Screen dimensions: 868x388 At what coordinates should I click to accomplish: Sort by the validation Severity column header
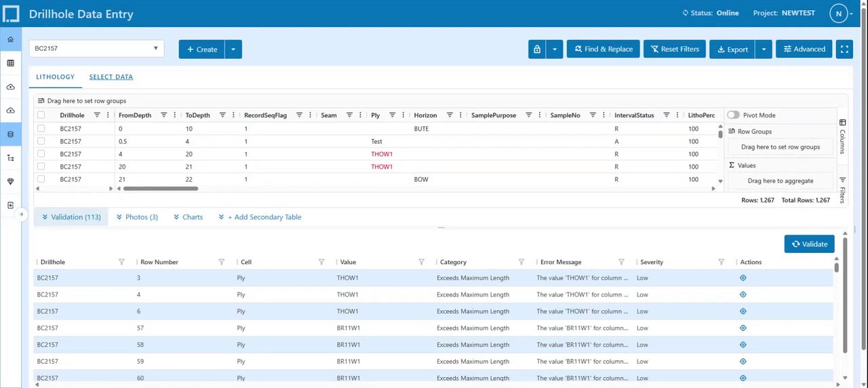652,262
